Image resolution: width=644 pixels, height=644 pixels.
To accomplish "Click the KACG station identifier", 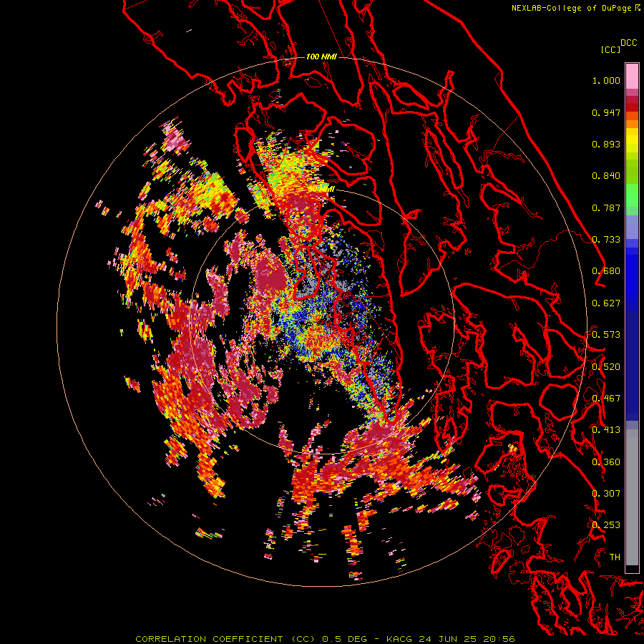I will click(401, 639).
